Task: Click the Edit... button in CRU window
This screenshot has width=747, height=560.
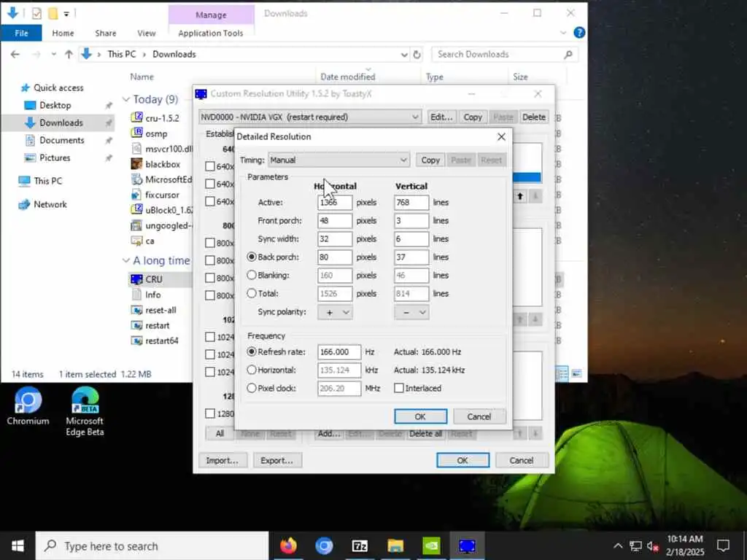Action: pos(441,117)
